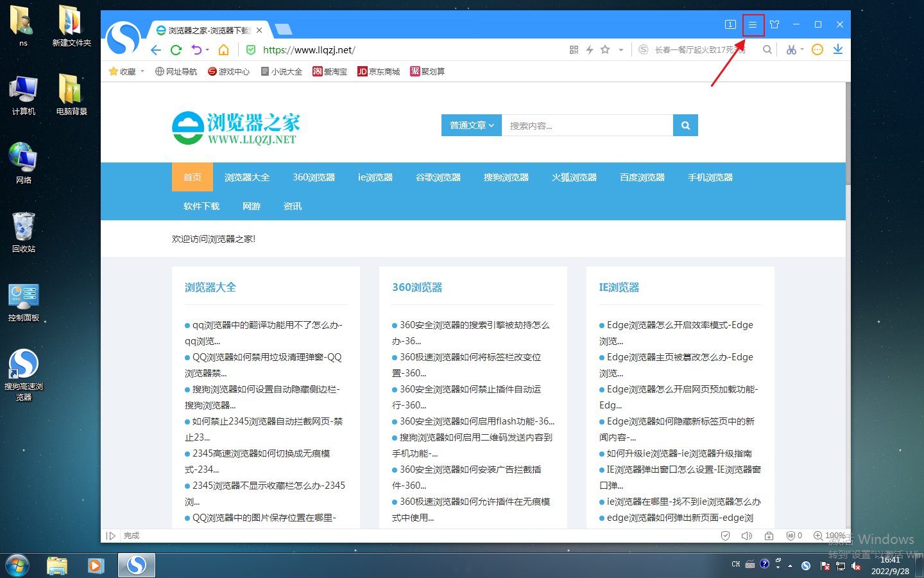Expand the dropdown arrow next to the bookmark star

(x=620, y=49)
